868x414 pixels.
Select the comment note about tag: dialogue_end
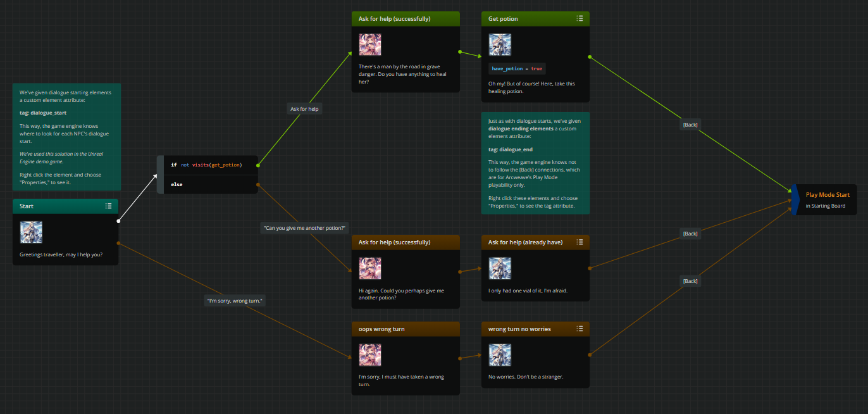pyautogui.click(x=535, y=163)
